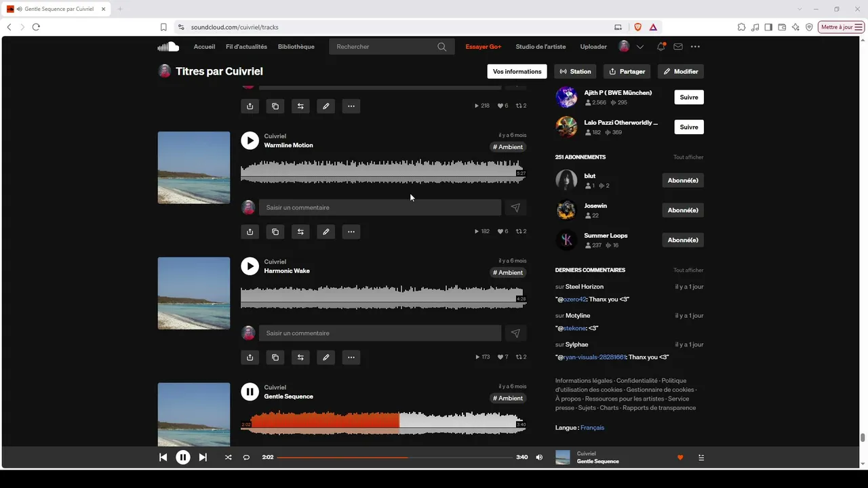Viewport: 868px width, 488px height.
Task: Edit the Harmonic Wake track with pencil icon
Action: 326,357
